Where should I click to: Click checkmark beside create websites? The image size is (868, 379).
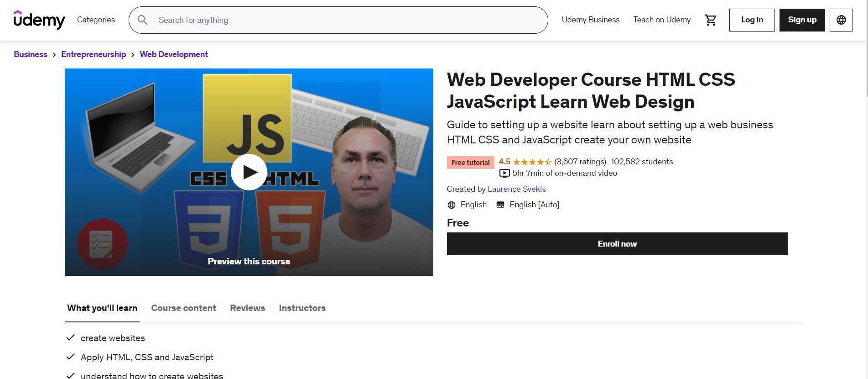point(70,338)
